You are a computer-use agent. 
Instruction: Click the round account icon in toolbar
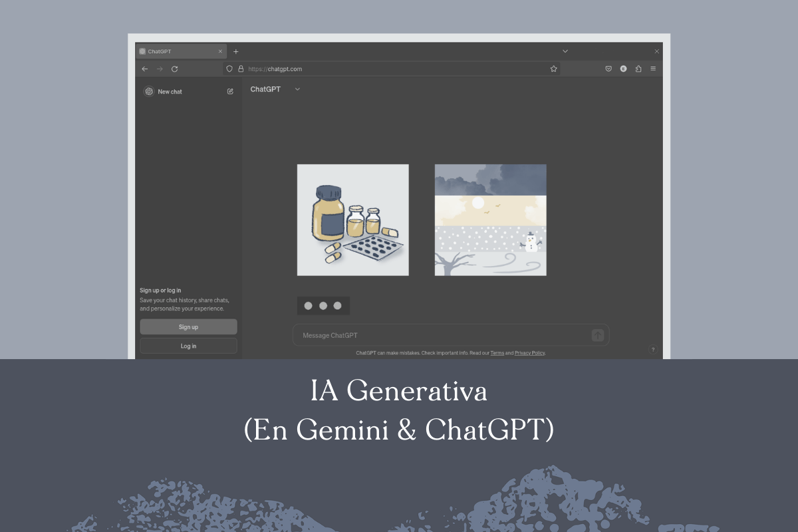tap(623, 68)
